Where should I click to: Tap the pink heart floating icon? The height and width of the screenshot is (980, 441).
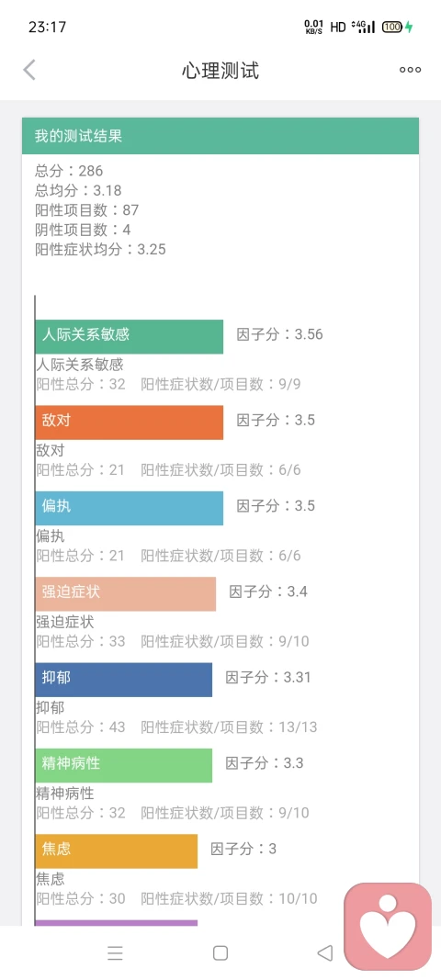[x=388, y=926]
